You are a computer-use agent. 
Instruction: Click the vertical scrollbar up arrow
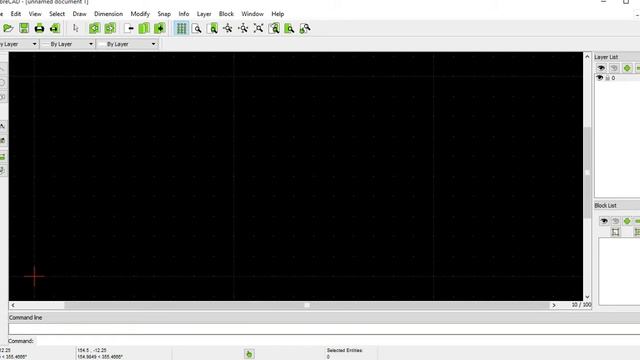click(x=587, y=56)
